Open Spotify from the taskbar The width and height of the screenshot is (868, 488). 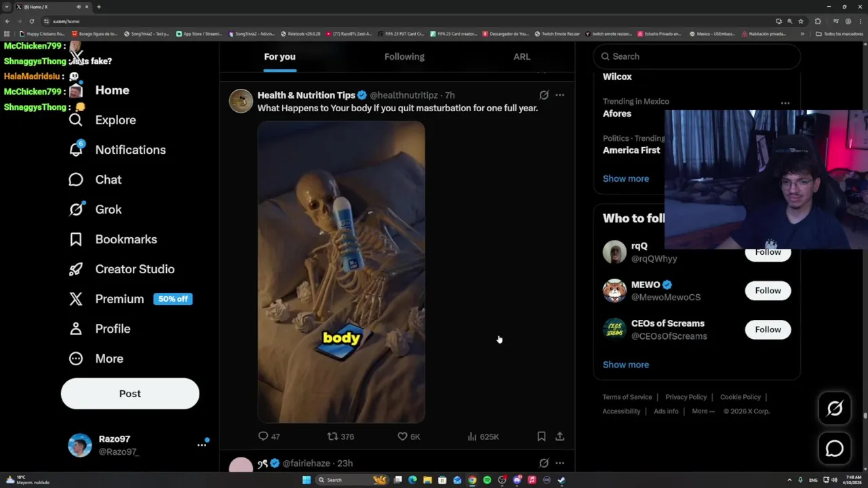pos(487,480)
